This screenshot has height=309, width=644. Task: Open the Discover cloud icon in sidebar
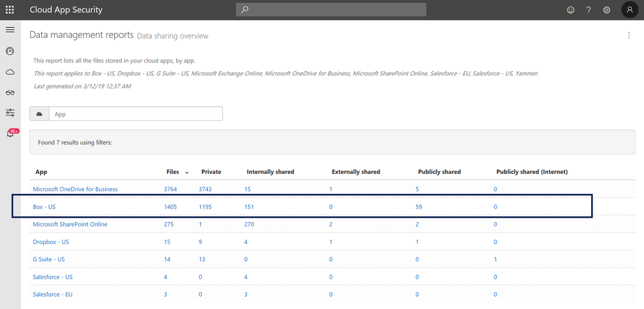click(x=10, y=72)
